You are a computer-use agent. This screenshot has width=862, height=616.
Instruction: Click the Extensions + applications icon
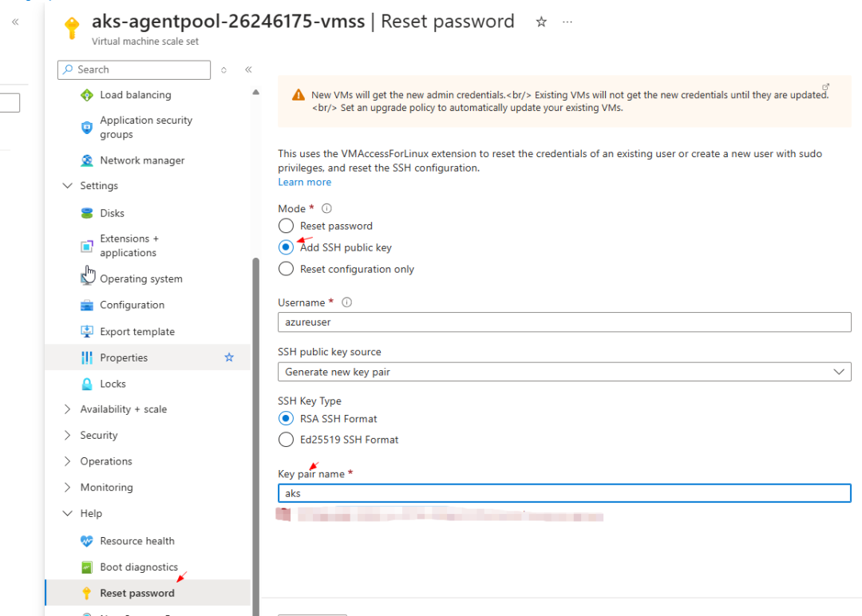point(87,246)
